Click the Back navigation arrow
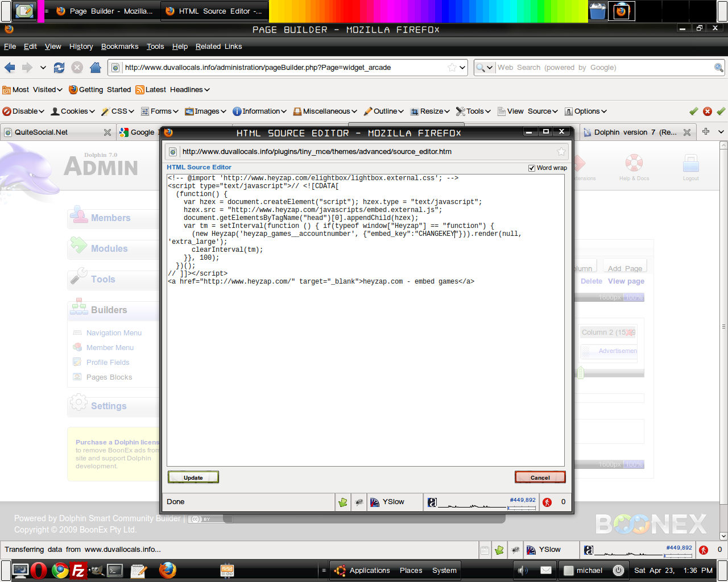 [x=10, y=68]
